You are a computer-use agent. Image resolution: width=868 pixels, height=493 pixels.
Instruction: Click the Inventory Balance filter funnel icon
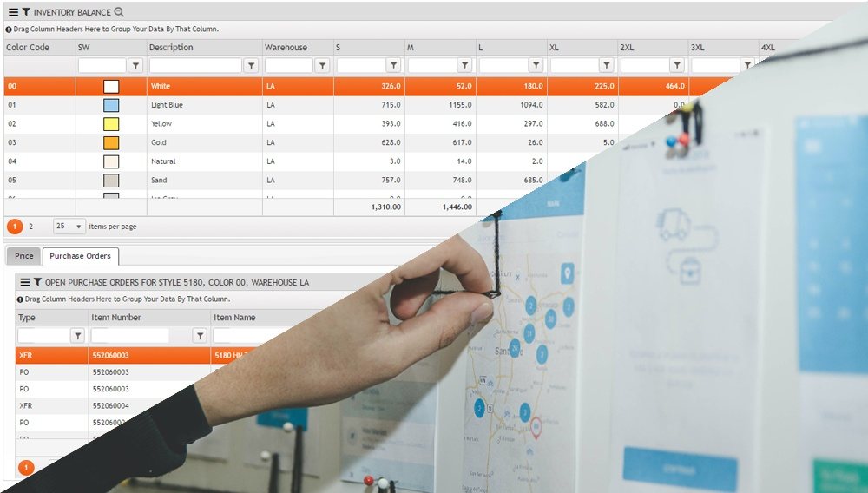[26, 11]
